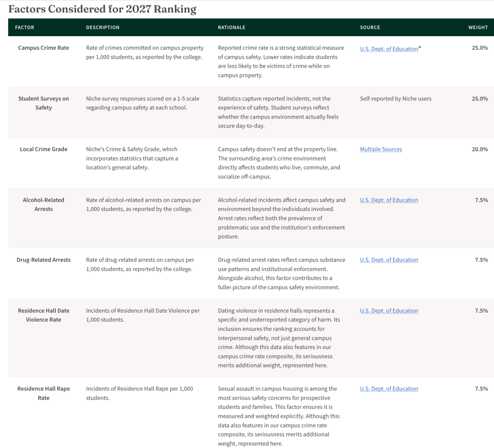Open Multiple Sources link for Local Crime Grade
Screen dimensions: 494x448
[x=381, y=149]
